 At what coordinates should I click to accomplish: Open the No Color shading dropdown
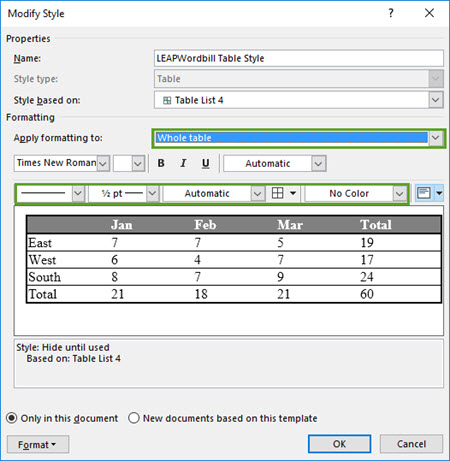[399, 193]
